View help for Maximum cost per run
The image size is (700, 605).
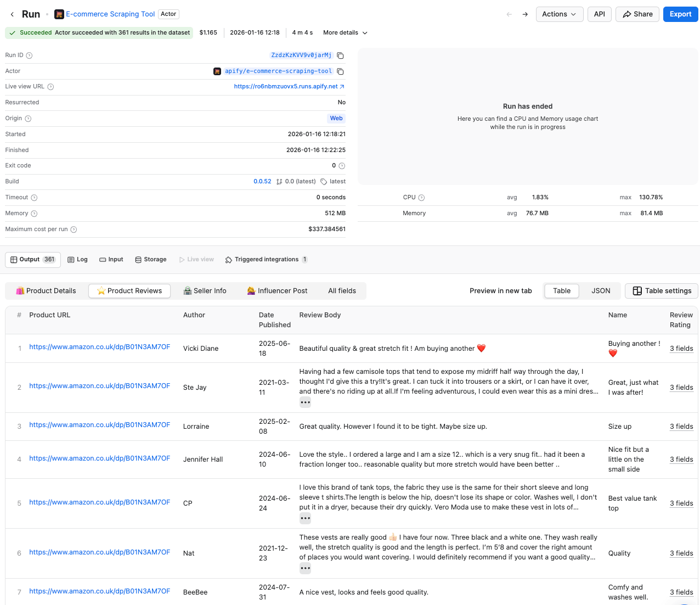(x=74, y=229)
